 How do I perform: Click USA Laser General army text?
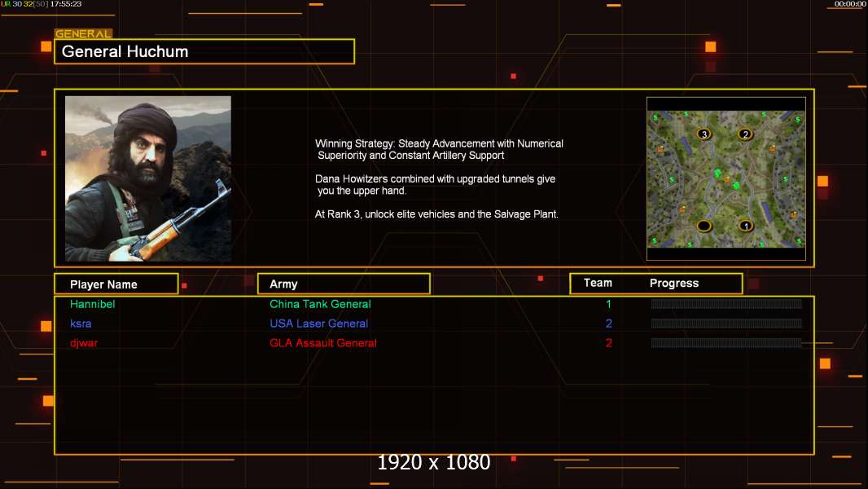[x=319, y=324]
